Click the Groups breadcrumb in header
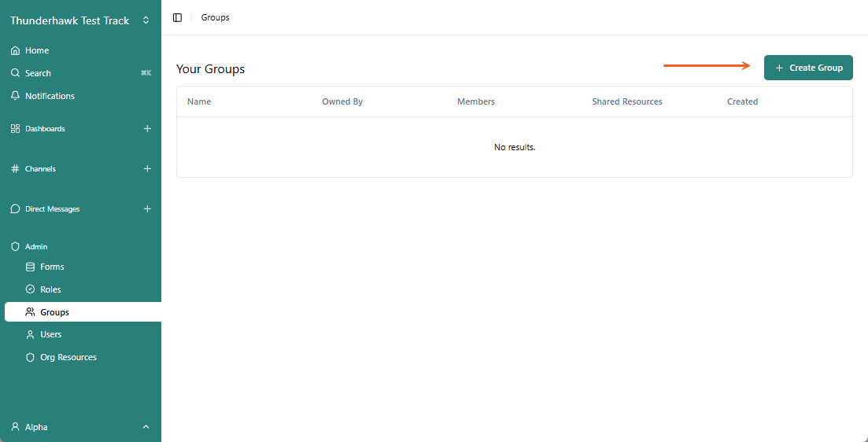Viewport: 868px width, 442px height. [216, 18]
